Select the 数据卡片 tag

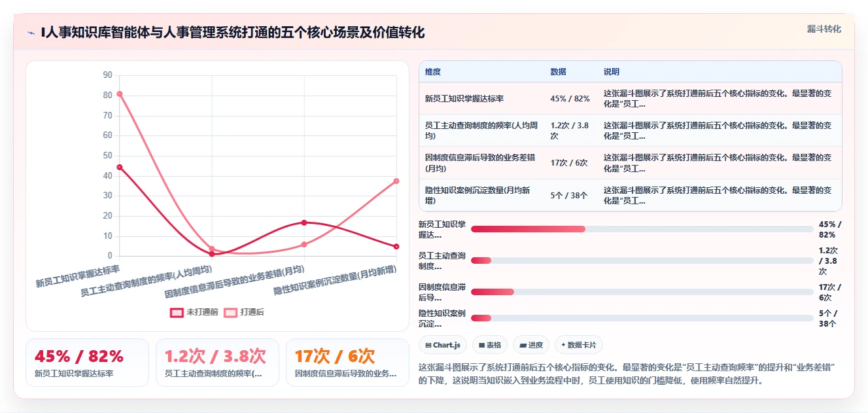coord(579,345)
